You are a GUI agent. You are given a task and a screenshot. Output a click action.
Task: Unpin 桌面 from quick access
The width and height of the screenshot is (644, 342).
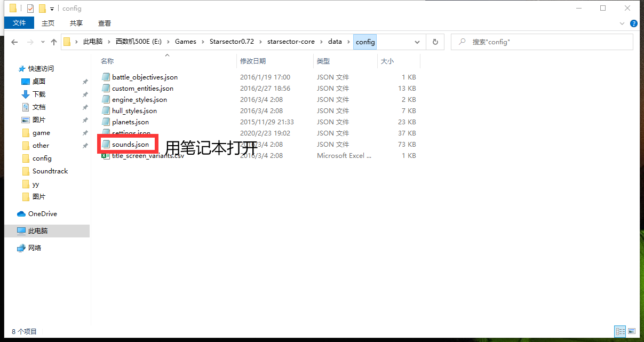(84, 81)
